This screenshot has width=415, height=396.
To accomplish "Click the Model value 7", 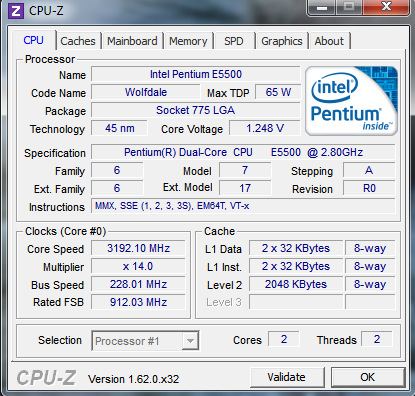I will (245, 170).
